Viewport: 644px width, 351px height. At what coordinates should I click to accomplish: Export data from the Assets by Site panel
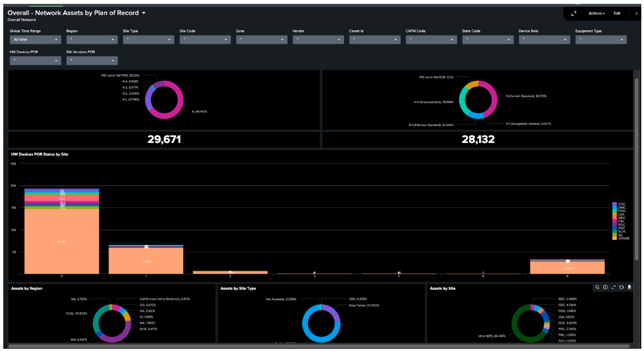coord(630,287)
